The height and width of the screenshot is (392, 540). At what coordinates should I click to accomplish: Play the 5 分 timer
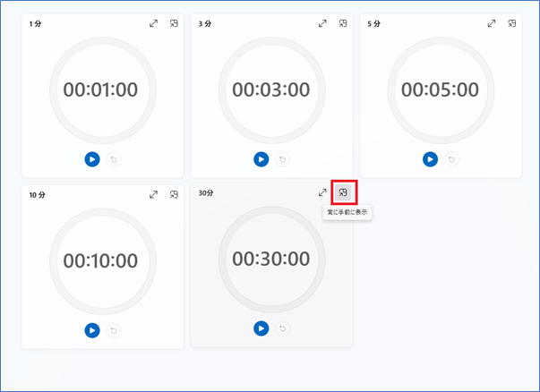(x=430, y=159)
